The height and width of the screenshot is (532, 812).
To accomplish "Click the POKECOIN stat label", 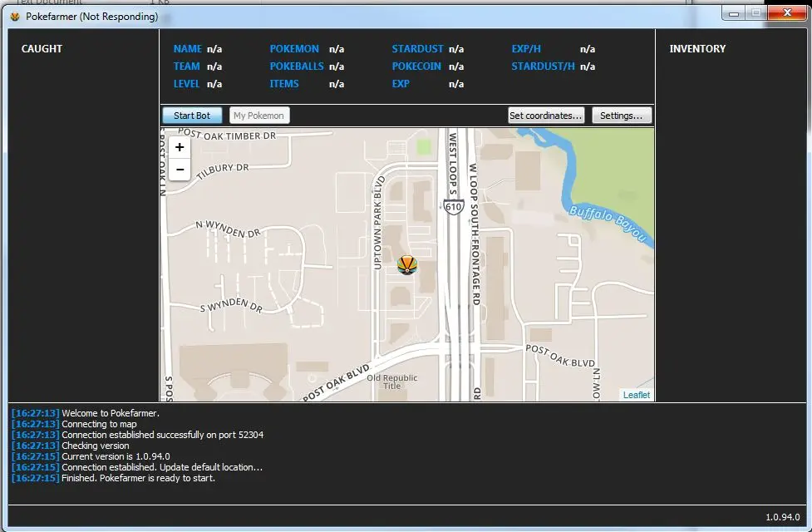I will pos(416,66).
